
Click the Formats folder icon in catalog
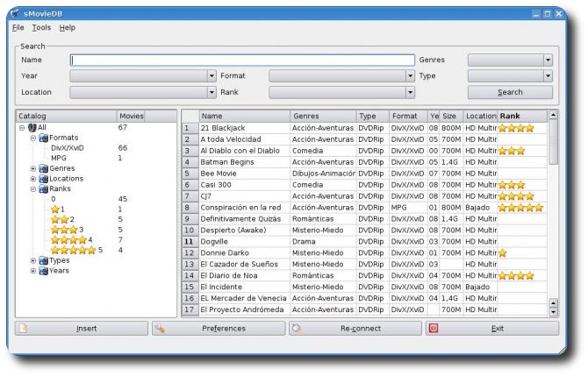tap(44, 138)
